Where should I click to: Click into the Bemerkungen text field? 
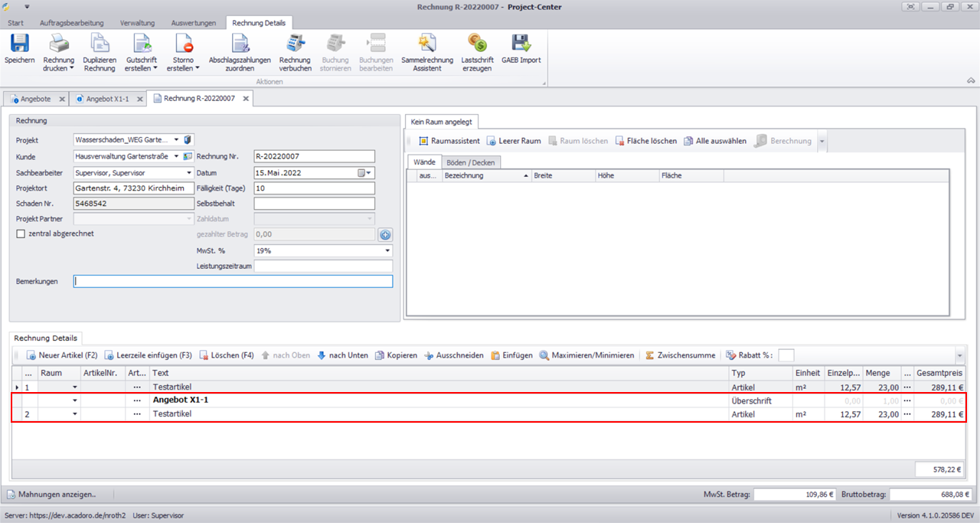(233, 281)
